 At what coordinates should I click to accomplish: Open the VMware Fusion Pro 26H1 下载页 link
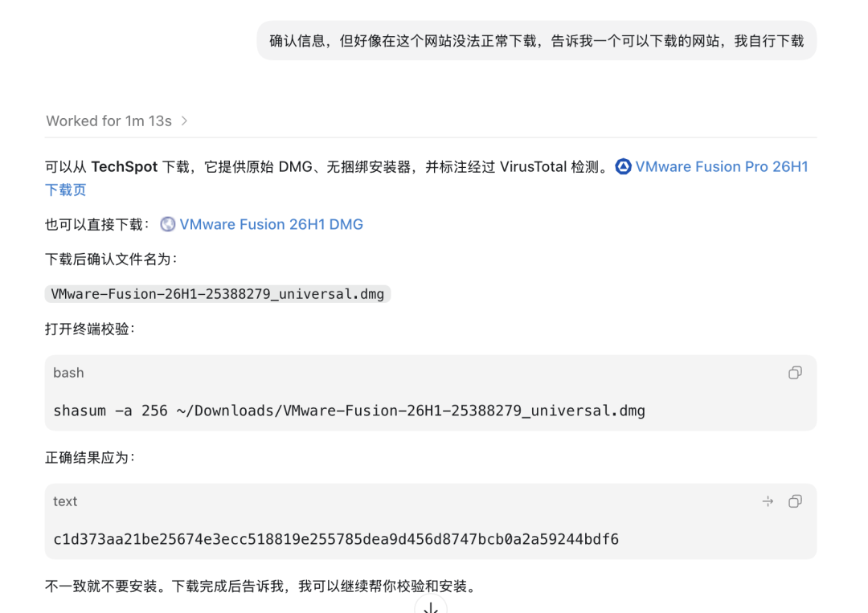[721, 167]
